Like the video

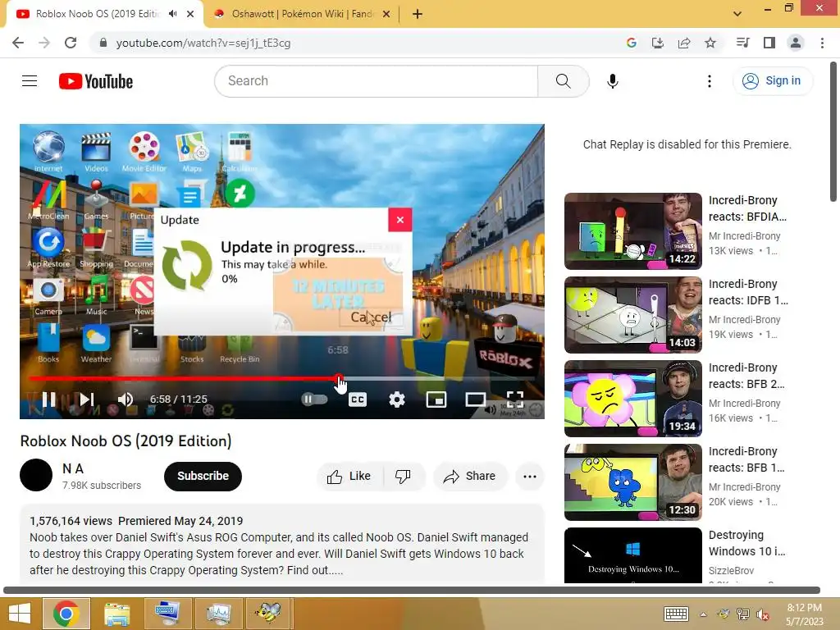pyautogui.click(x=349, y=477)
